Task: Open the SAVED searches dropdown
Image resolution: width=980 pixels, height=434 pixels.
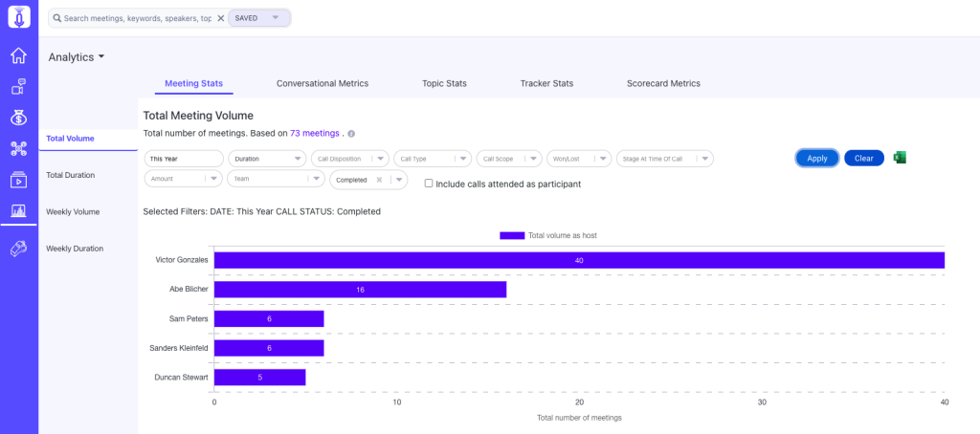Action: click(259, 18)
